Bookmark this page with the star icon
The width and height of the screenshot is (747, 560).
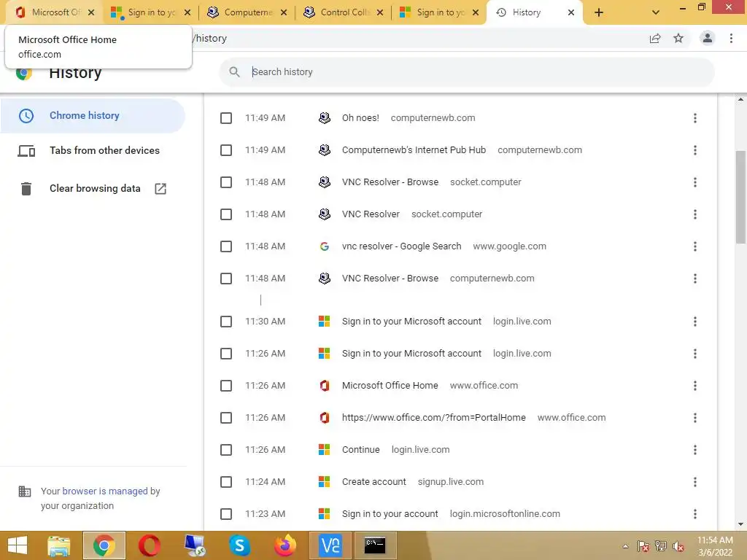click(x=678, y=38)
